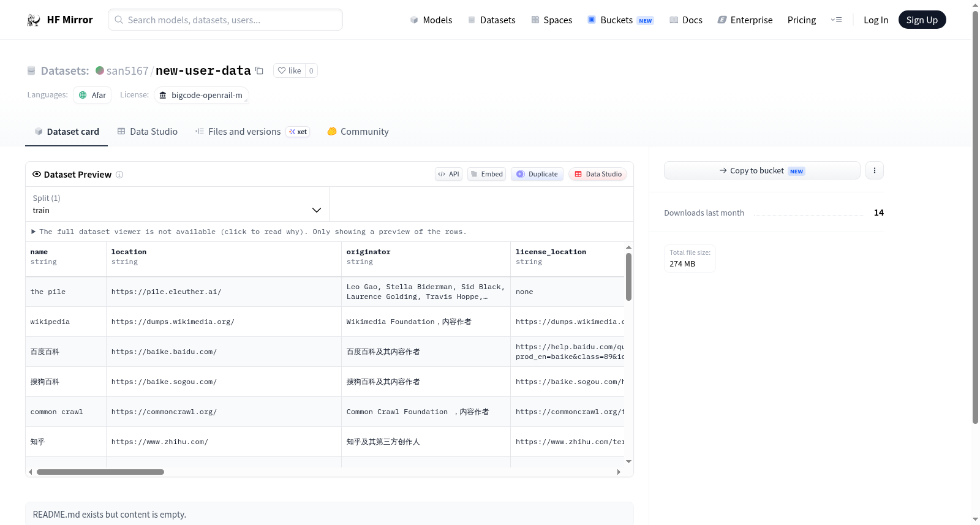Click the API button

[448, 174]
